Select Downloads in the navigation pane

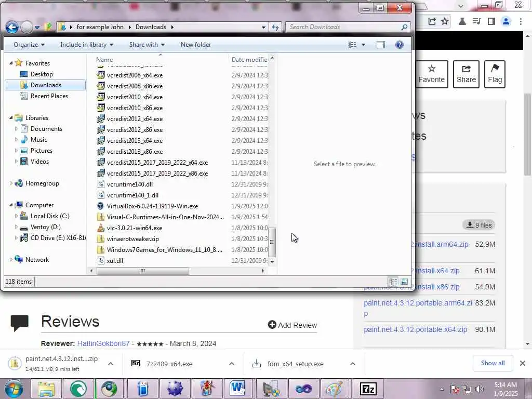(46, 85)
